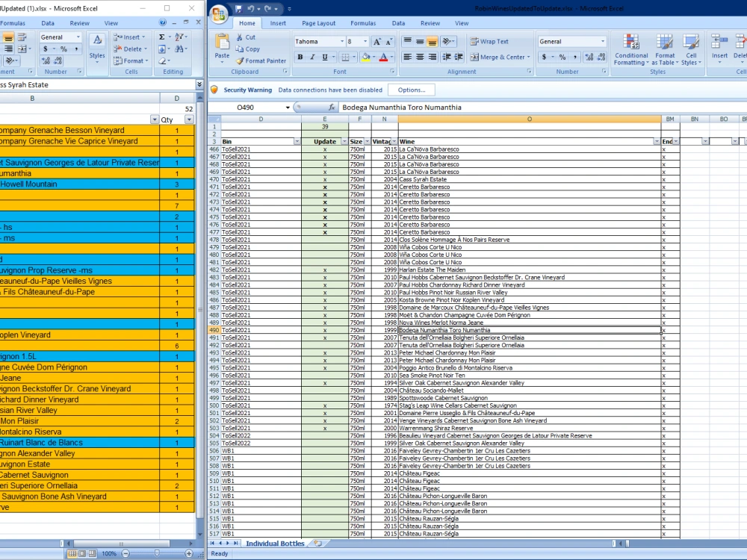This screenshot has width=747, height=560.
Task: Click Undo icon in Quick Access Toolbar
Action: [250, 8]
